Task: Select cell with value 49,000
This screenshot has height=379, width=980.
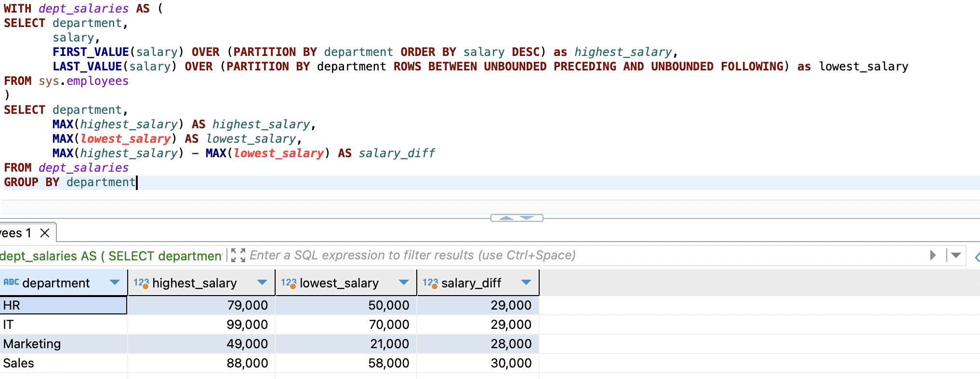Action: pos(201,344)
